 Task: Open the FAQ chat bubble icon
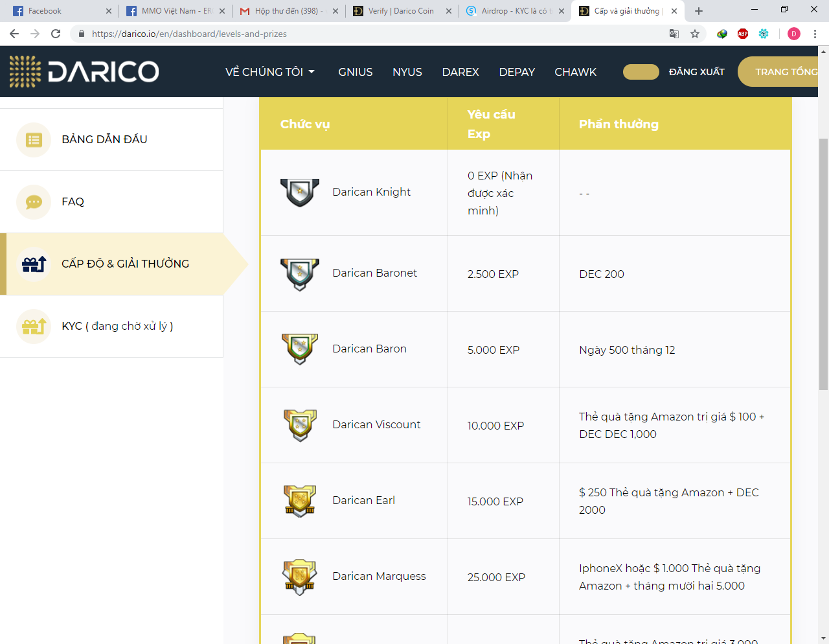click(34, 202)
